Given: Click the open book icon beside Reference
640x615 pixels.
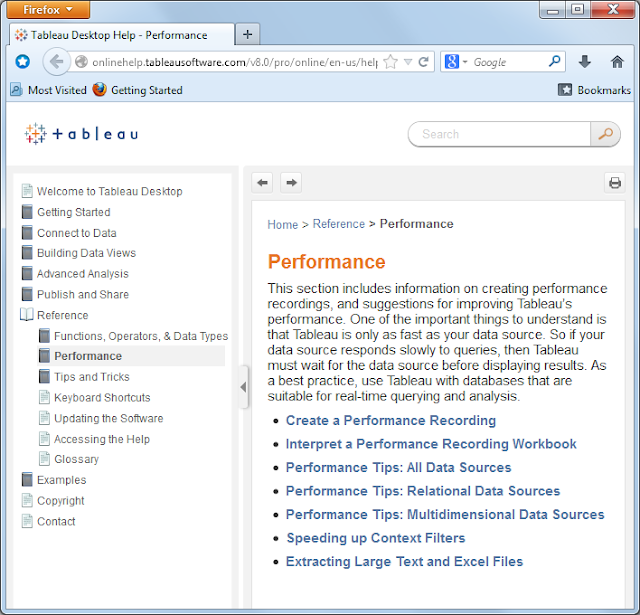Looking at the screenshot, I should (x=27, y=315).
